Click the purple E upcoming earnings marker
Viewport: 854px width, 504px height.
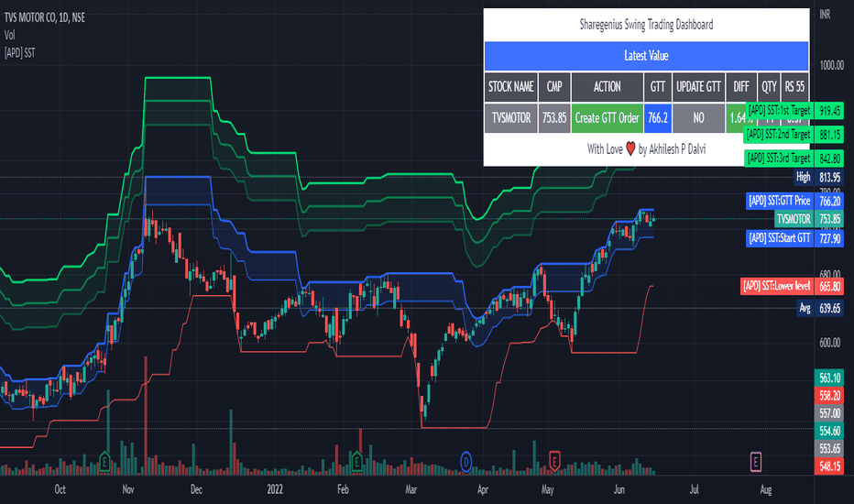tap(755, 462)
